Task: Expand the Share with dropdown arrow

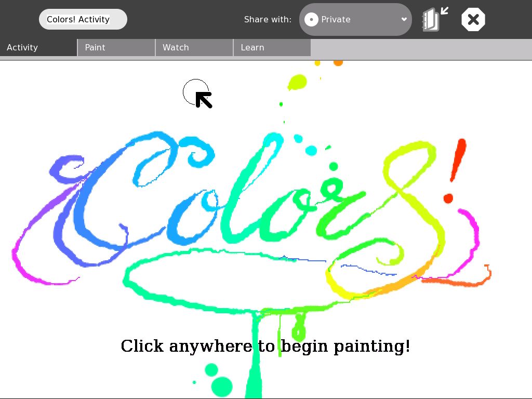Action: 404,20
